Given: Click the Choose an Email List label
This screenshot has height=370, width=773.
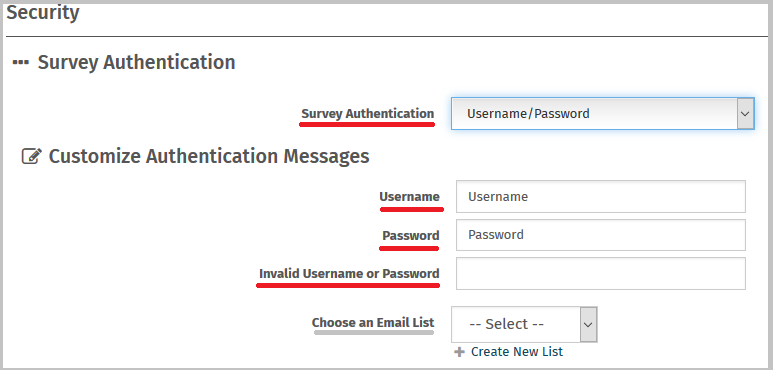Looking at the screenshot, I should click(x=373, y=323).
